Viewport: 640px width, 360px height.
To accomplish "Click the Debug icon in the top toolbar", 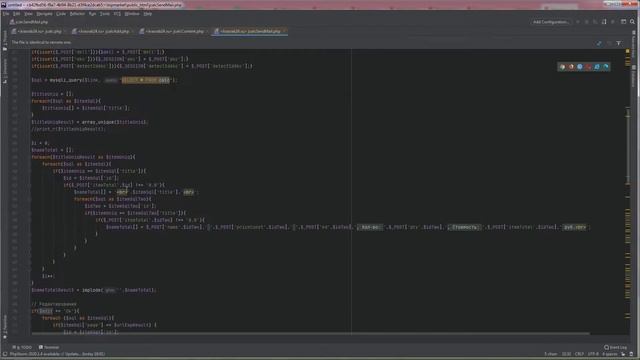I will pyautogui.click(x=587, y=22).
